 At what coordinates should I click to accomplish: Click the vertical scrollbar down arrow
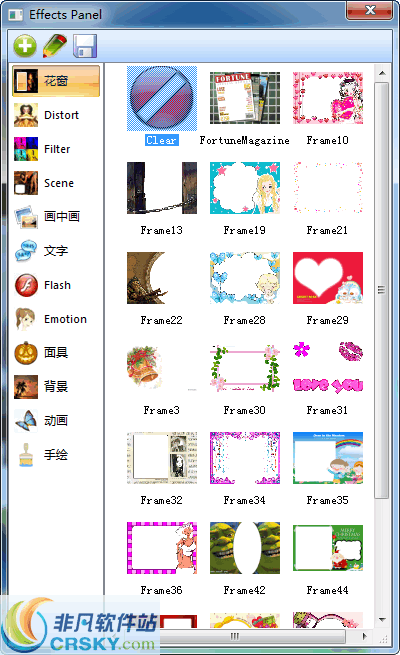pyautogui.click(x=382, y=620)
